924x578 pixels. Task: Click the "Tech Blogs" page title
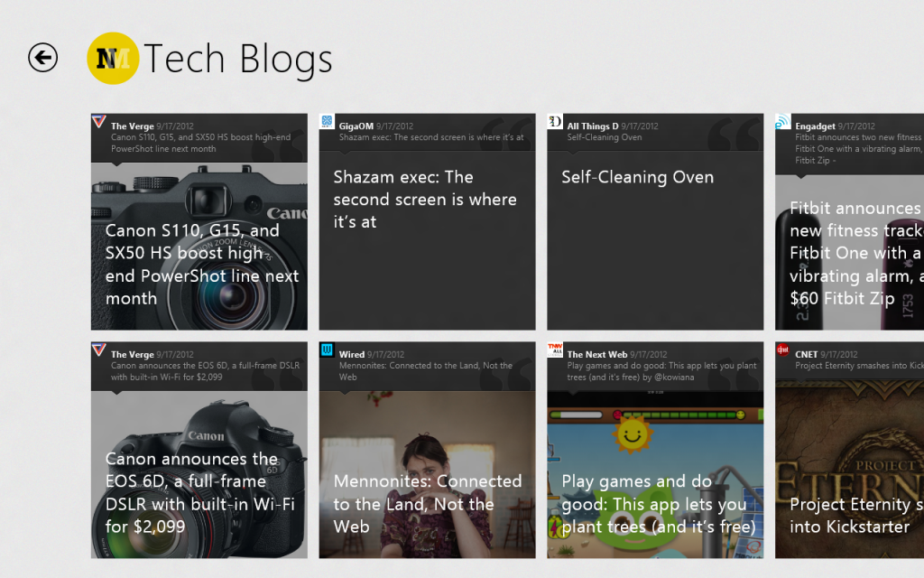[x=238, y=60]
